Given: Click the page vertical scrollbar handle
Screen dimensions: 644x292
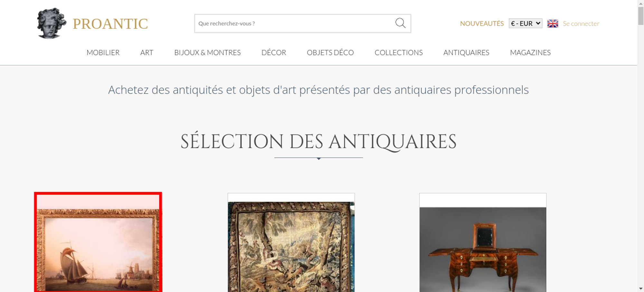Looking at the screenshot, I should (641, 15).
